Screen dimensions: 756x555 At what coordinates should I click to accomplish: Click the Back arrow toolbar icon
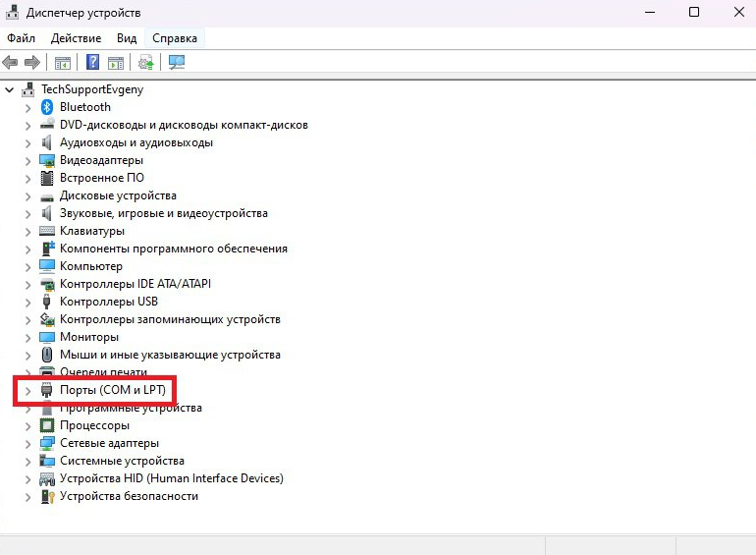pos(10,62)
